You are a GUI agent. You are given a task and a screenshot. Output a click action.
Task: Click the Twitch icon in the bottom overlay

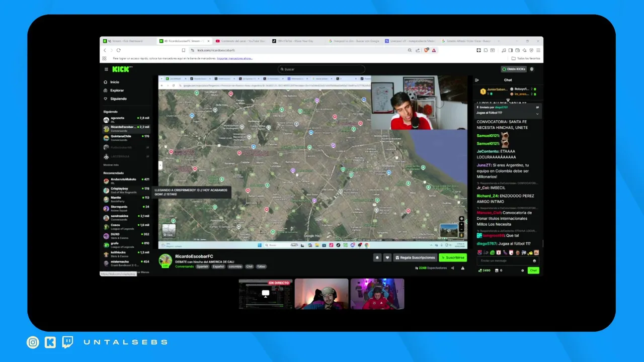click(x=67, y=342)
